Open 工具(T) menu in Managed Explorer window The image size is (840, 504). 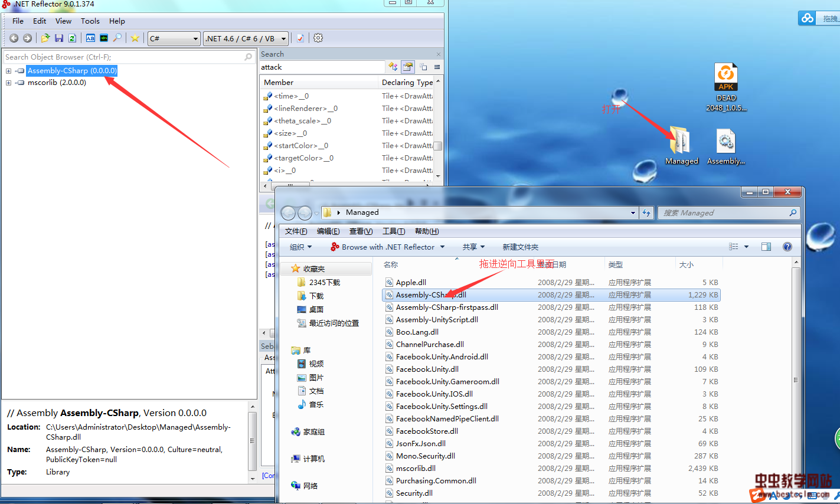tap(393, 231)
